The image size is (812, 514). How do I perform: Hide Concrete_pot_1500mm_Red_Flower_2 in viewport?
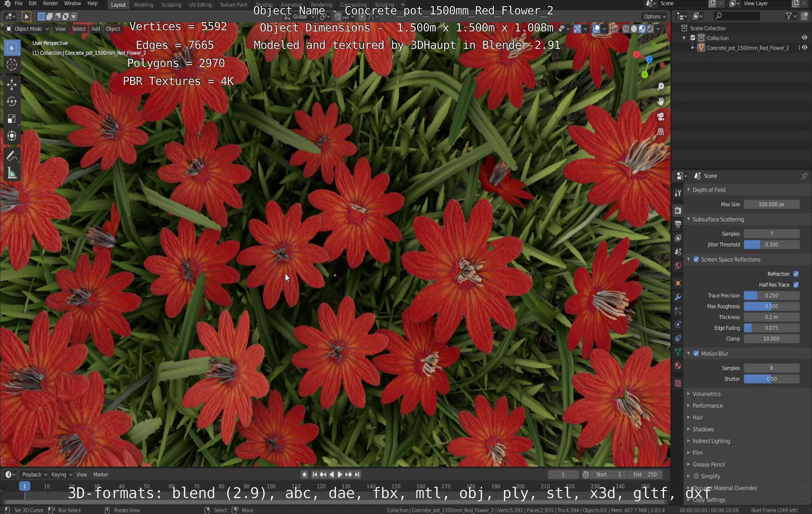coord(805,48)
